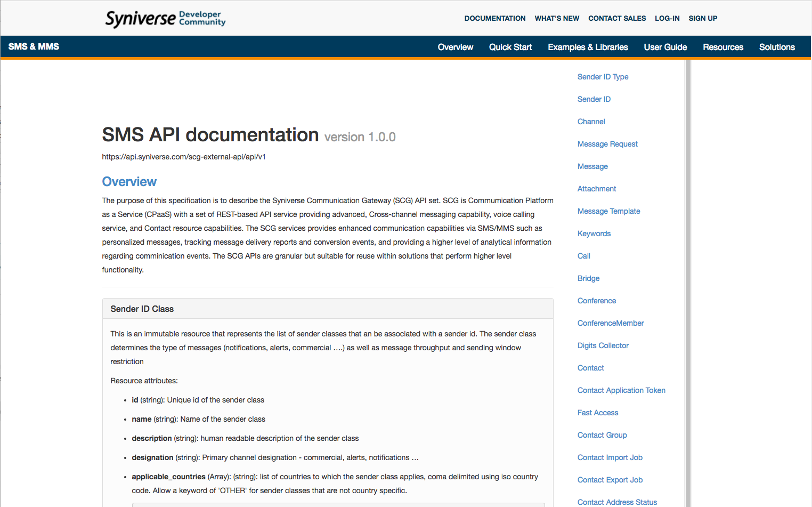Click the sidebar vertical scrollbar

coord(688,283)
